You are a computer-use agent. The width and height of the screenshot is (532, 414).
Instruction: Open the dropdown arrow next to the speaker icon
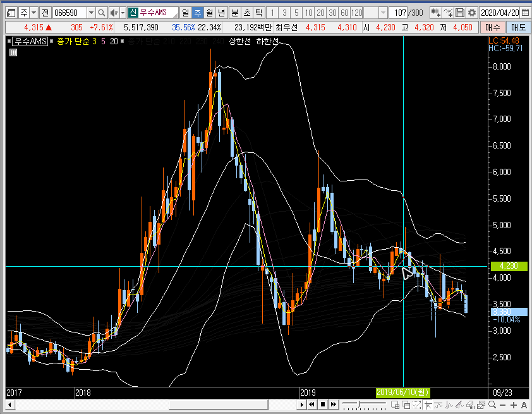pos(123,13)
